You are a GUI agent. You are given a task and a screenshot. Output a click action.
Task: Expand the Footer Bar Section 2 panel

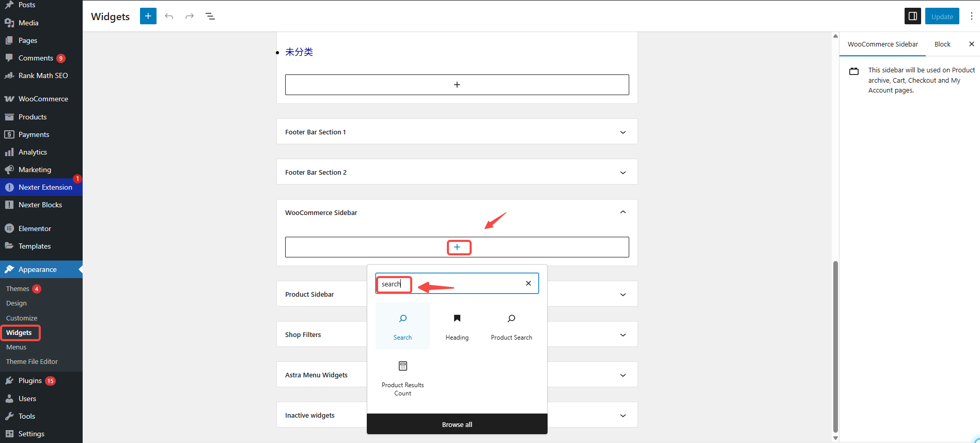(623, 173)
